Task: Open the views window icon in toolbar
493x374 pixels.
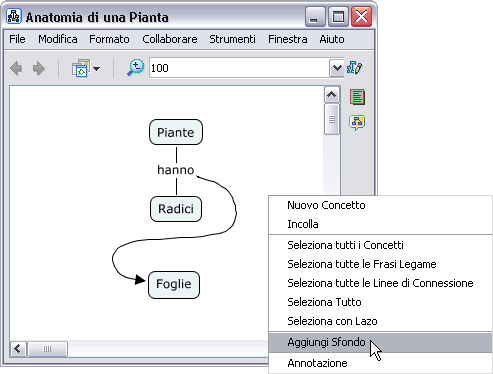Action: (x=81, y=68)
